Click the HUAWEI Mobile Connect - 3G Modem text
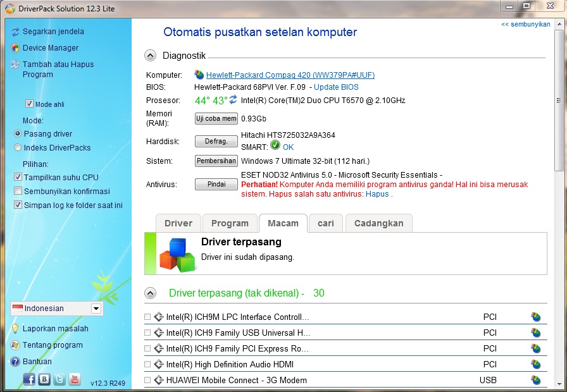This screenshot has height=392, width=567. tap(237, 380)
